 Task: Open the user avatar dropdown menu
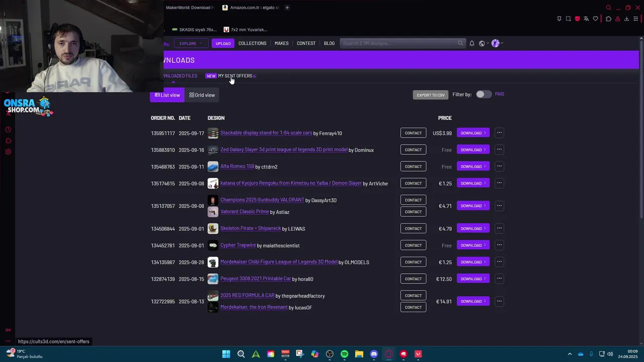pos(497,43)
